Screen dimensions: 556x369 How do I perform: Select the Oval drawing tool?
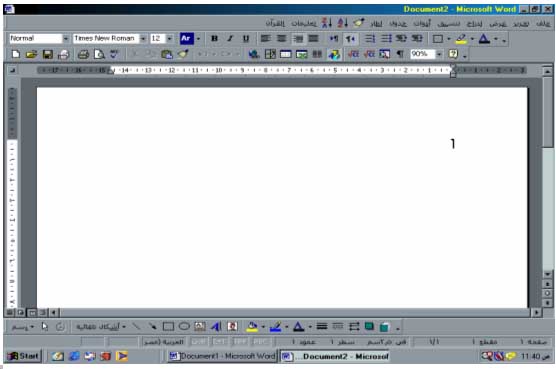click(184, 326)
